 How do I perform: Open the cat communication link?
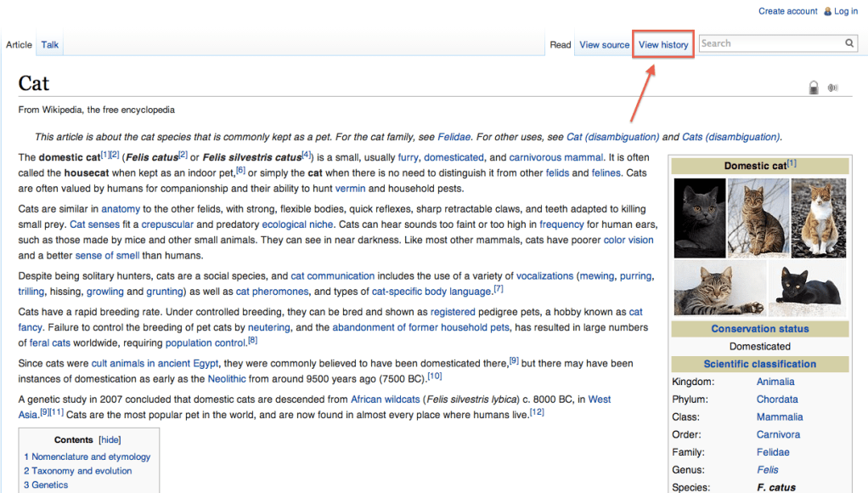pos(333,276)
